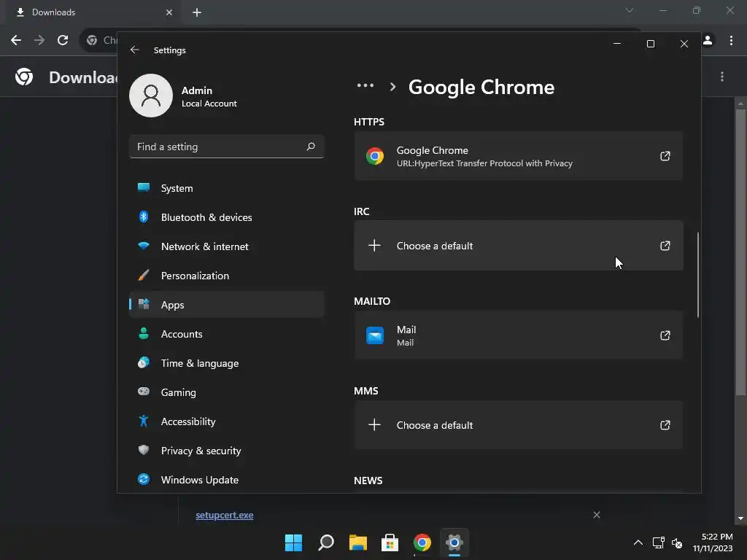Click Chrome's Downloads page vertical scrollbar
The width and height of the screenshot is (747, 560).
click(740, 252)
